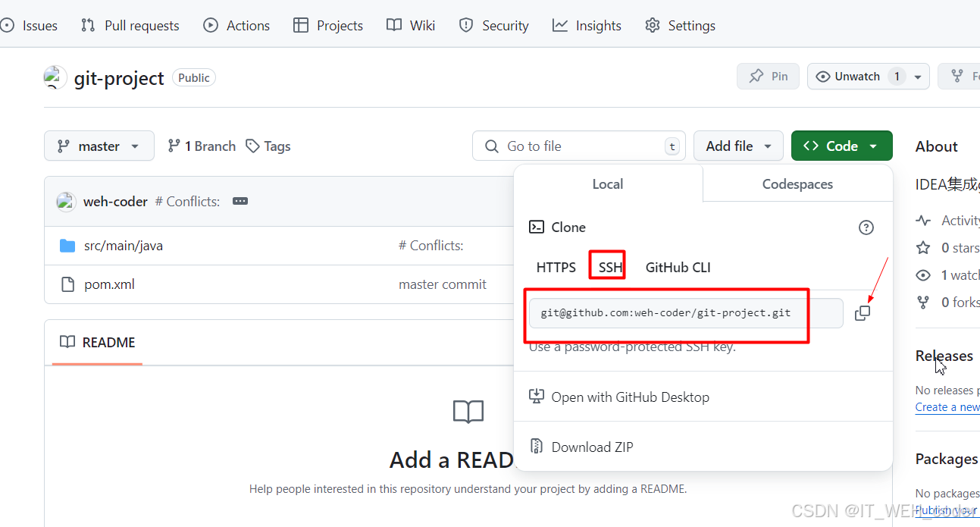
Task: Click the star icon beside 0 stars
Action: pos(923,248)
